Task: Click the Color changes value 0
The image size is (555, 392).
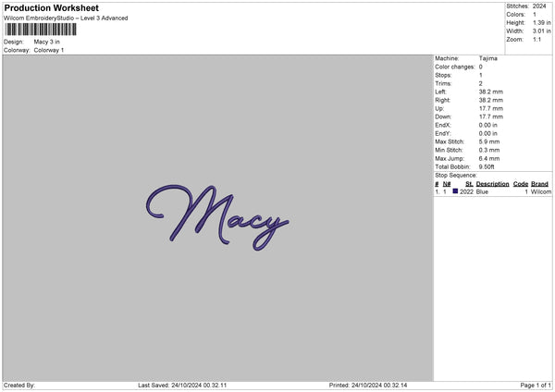Action: tap(481, 67)
